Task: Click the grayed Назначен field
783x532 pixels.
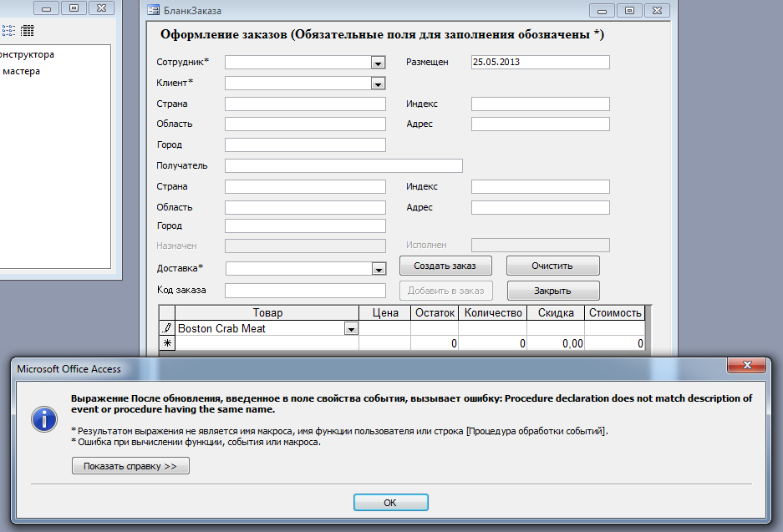Action: (305, 246)
